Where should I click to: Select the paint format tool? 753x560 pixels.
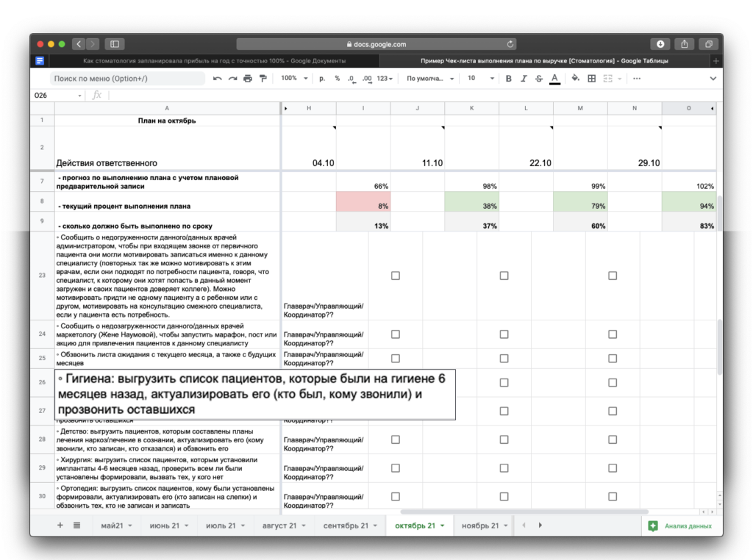(x=263, y=79)
